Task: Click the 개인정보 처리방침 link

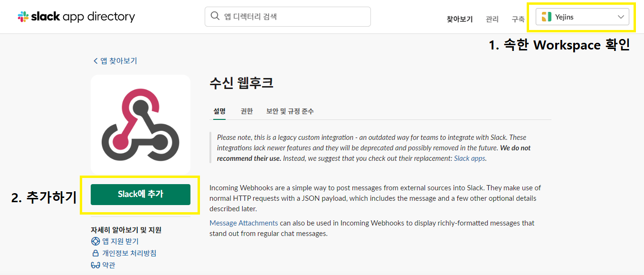Action: pyautogui.click(x=129, y=253)
